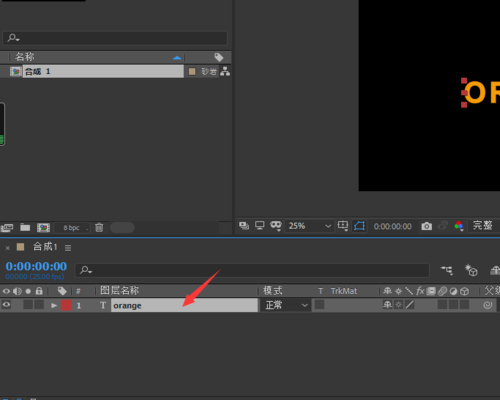Click audio speaker icon column header
Screen dimensions: 500x400
click(17, 291)
